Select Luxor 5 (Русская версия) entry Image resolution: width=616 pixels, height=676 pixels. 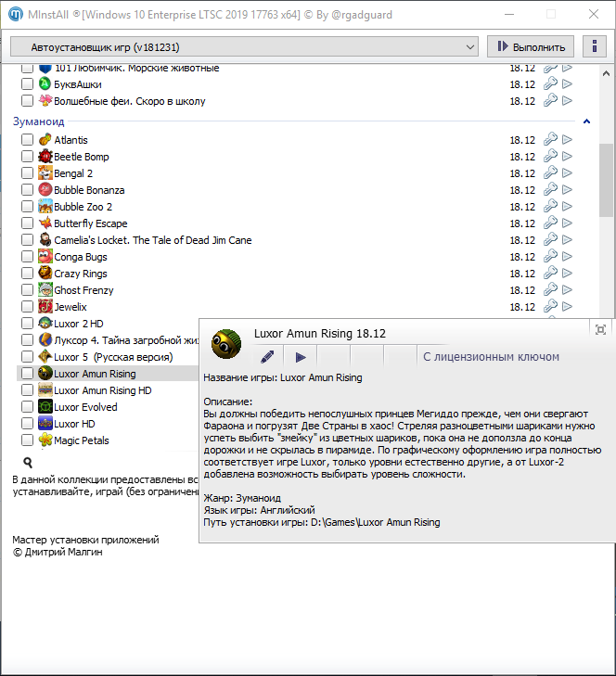(113, 357)
